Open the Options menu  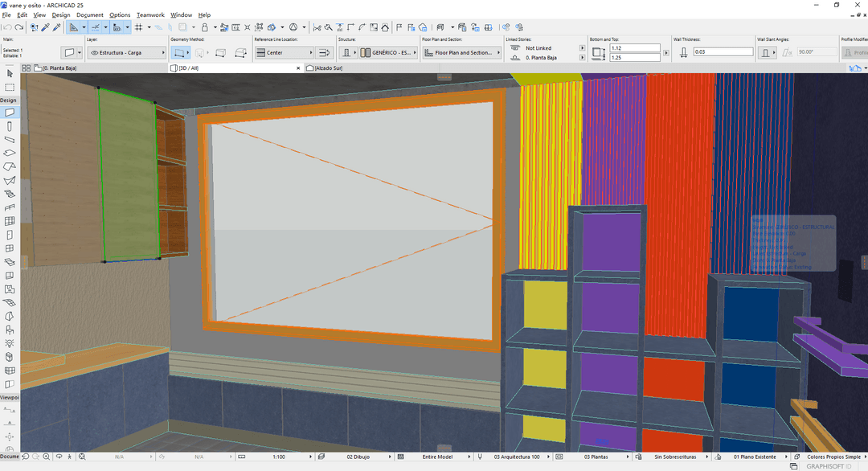pyautogui.click(x=120, y=14)
